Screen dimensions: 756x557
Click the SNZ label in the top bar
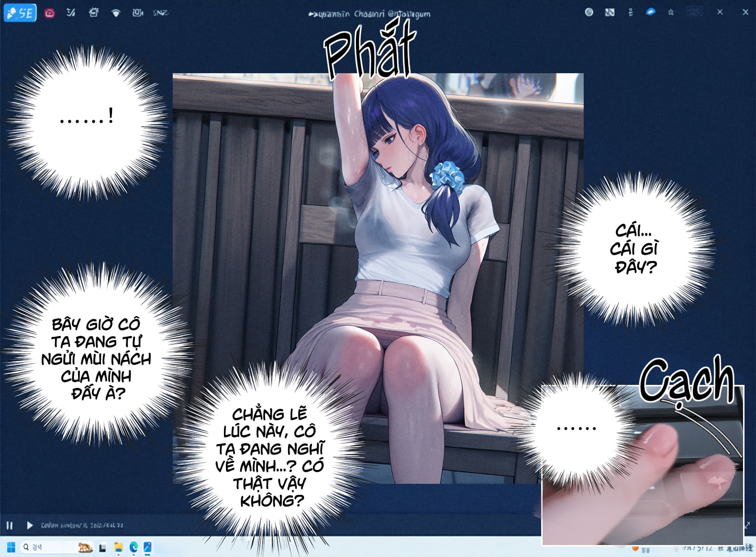(x=161, y=13)
